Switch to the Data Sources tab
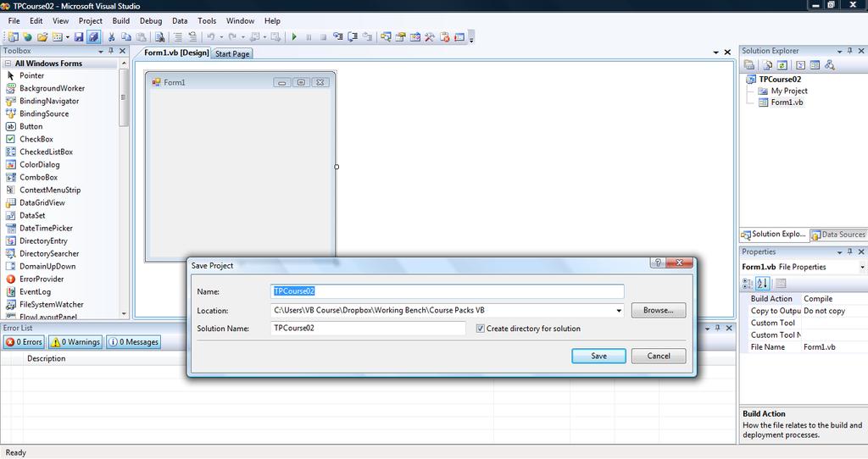868x459 pixels. 838,235
